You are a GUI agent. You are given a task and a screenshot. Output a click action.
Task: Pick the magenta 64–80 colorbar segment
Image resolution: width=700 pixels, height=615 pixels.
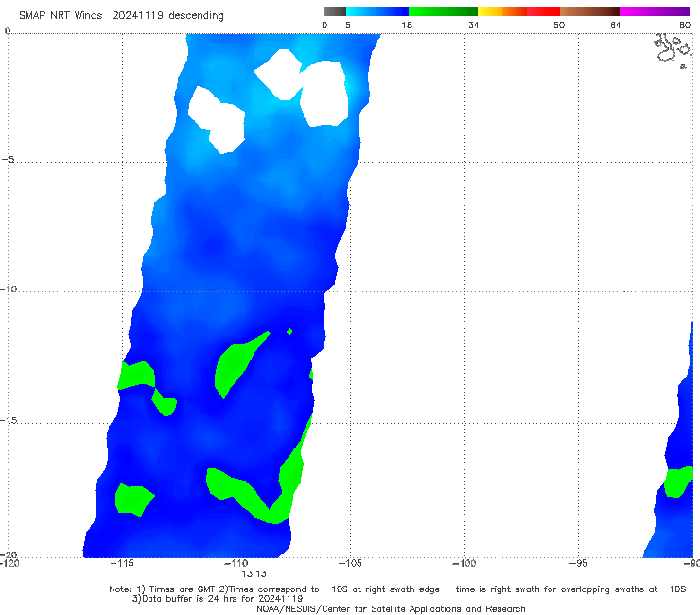[x=655, y=11]
